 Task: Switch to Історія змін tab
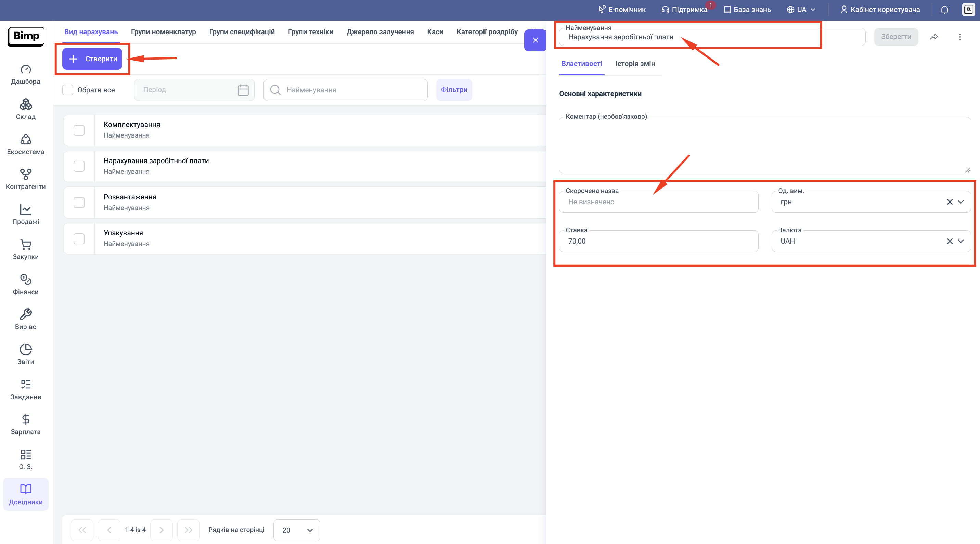(635, 64)
